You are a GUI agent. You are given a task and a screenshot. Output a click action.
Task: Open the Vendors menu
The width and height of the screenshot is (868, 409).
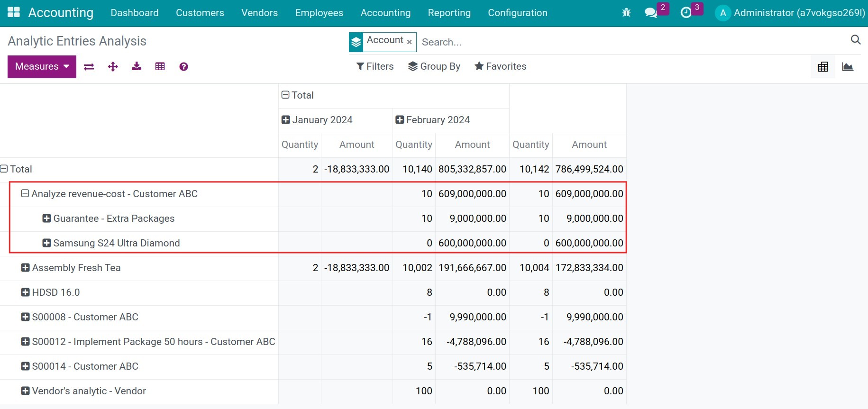pos(259,13)
